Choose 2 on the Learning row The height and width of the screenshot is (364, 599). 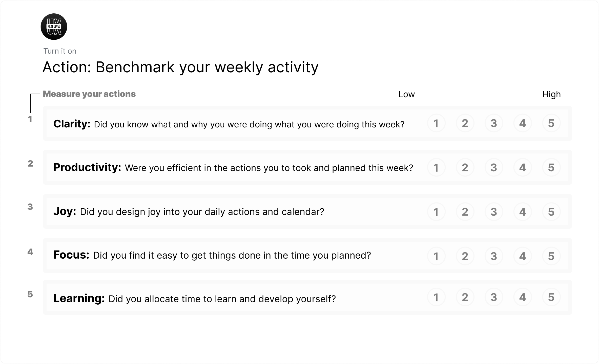(465, 297)
